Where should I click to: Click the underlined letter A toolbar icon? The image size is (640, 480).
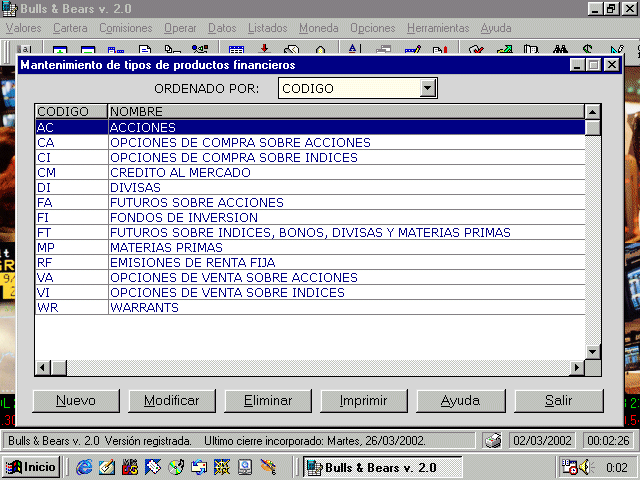tap(353, 49)
